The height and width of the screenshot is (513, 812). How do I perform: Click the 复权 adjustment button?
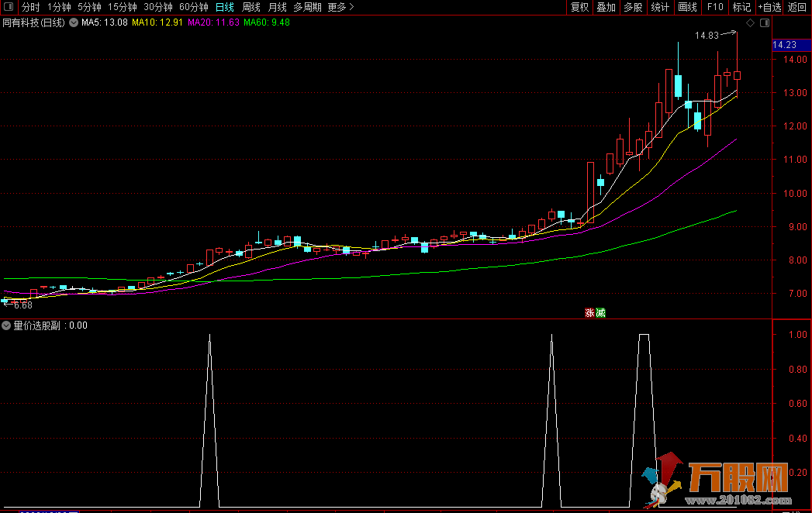tap(579, 7)
